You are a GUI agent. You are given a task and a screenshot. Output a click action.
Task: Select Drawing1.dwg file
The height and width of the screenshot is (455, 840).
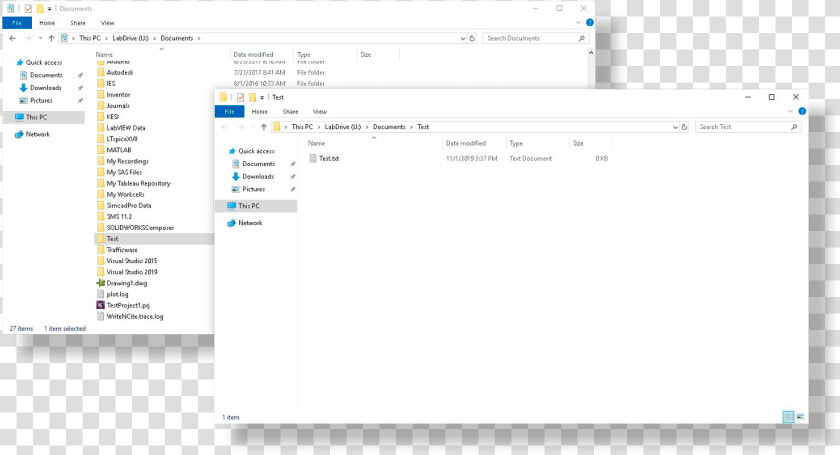click(126, 284)
